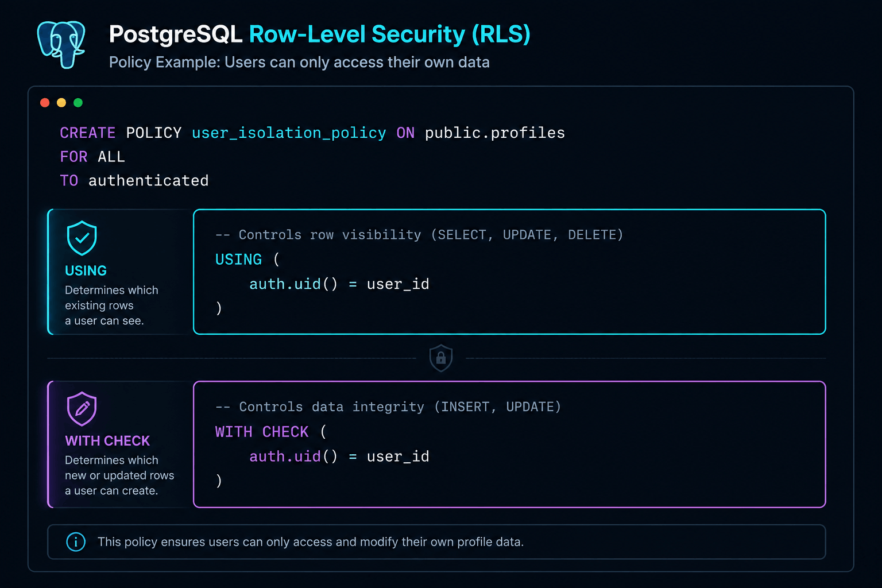Image resolution: width=882 pixels, height=588 pixels.
Task: Click the shield pencil icon above WITH CHECK label
Action: pyautogui.click(x=82, y=409)
